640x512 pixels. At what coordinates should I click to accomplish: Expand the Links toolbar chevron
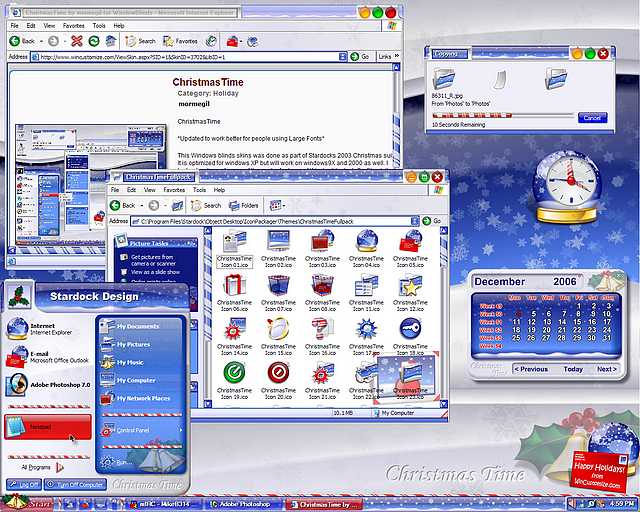tap(396, 56)
